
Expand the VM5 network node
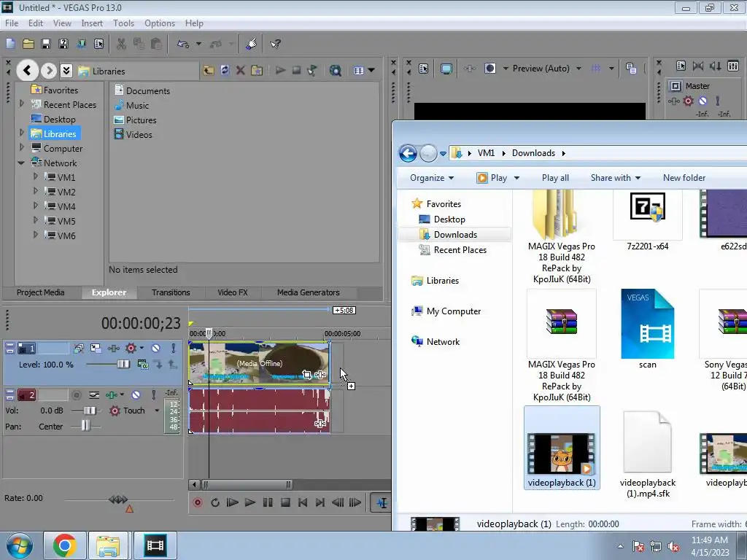click(36, 220)
